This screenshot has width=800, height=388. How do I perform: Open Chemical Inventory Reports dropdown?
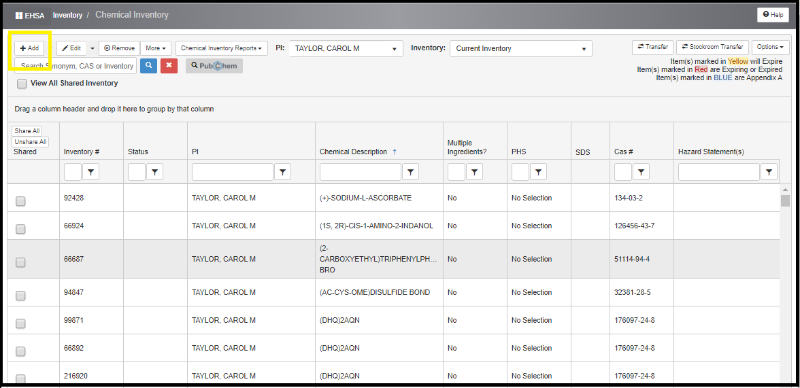pyautogui.click(x=221, y=48)
